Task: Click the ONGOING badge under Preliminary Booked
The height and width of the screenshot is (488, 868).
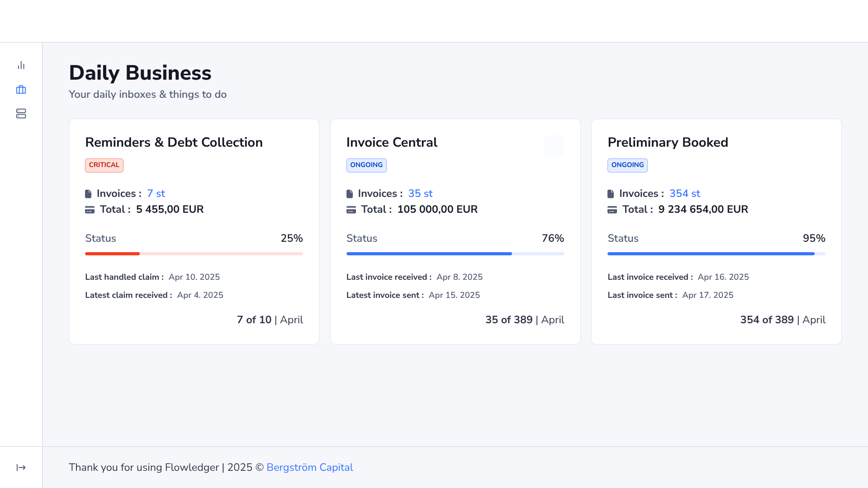Action: tap(627, 165)
